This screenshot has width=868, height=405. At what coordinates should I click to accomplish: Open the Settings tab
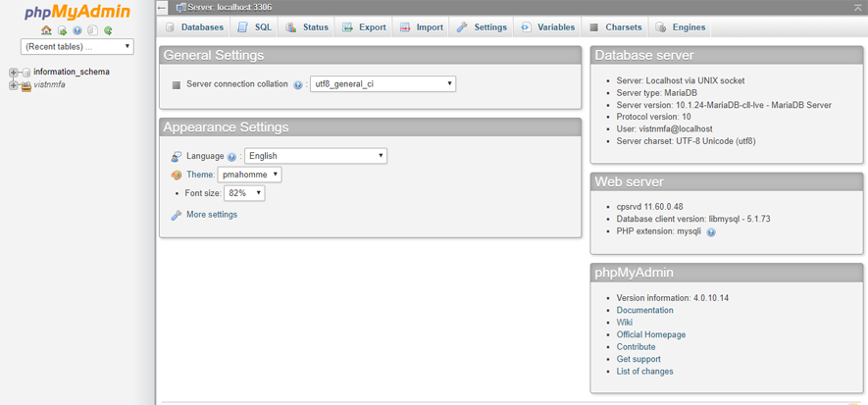pos(482,27)
